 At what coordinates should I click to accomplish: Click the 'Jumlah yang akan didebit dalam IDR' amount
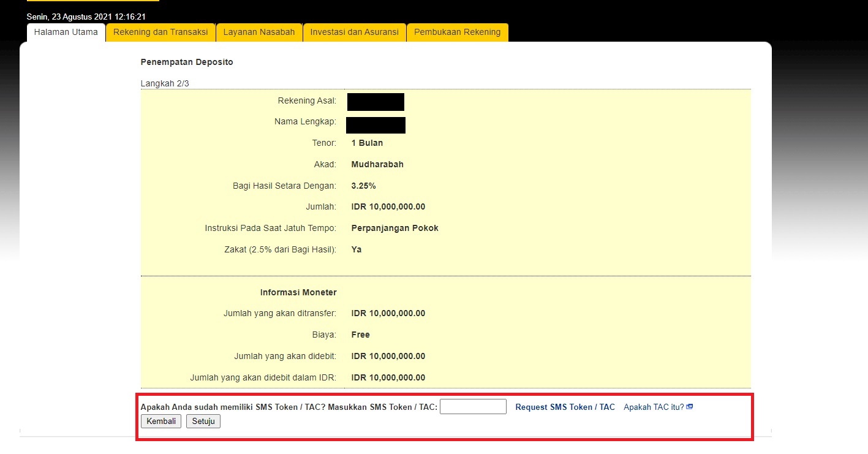[388, 378]
